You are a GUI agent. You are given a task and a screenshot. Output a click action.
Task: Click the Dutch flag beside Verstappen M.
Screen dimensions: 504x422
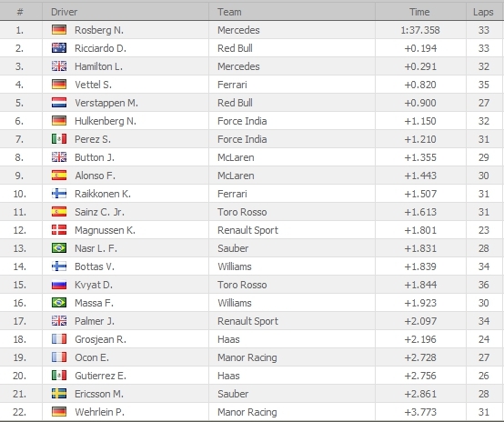(x=59, y=103)
